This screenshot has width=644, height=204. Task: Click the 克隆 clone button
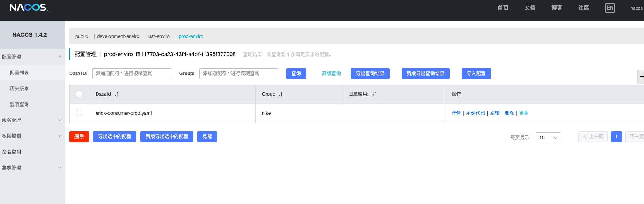tap(207, 137)
